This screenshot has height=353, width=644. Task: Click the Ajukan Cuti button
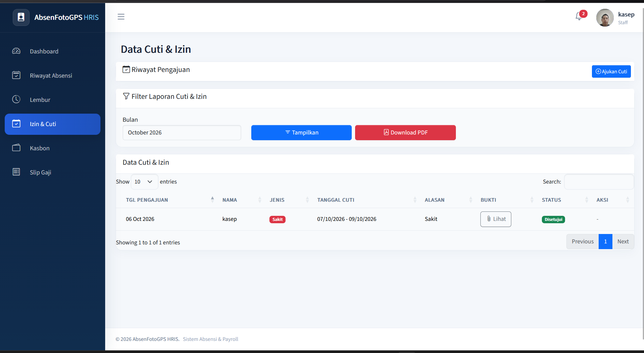pyautogui.click(x=611, y=71)
